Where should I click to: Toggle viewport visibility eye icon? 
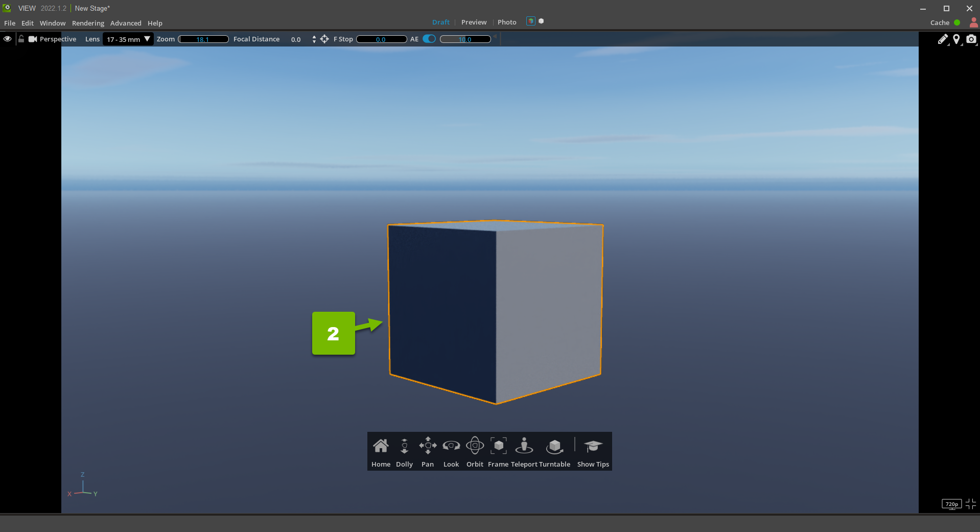click(x=7, y=39)
